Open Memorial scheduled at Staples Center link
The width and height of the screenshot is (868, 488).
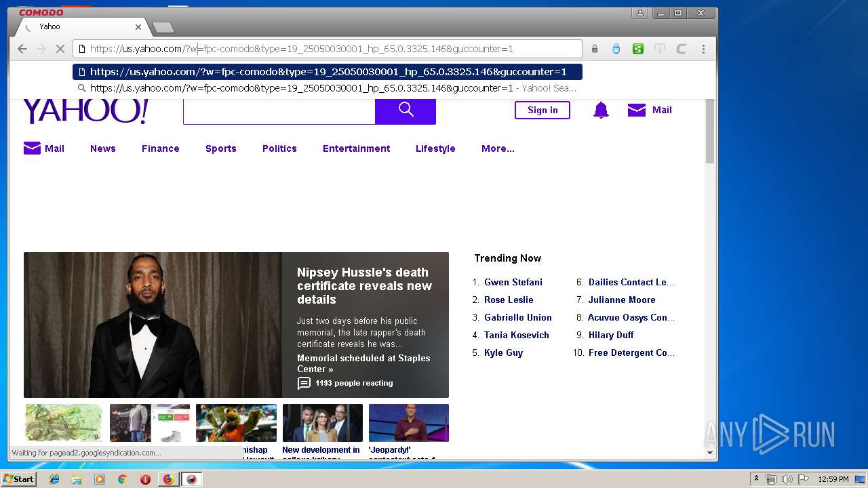pyautogui.click(x=363, y=363)
